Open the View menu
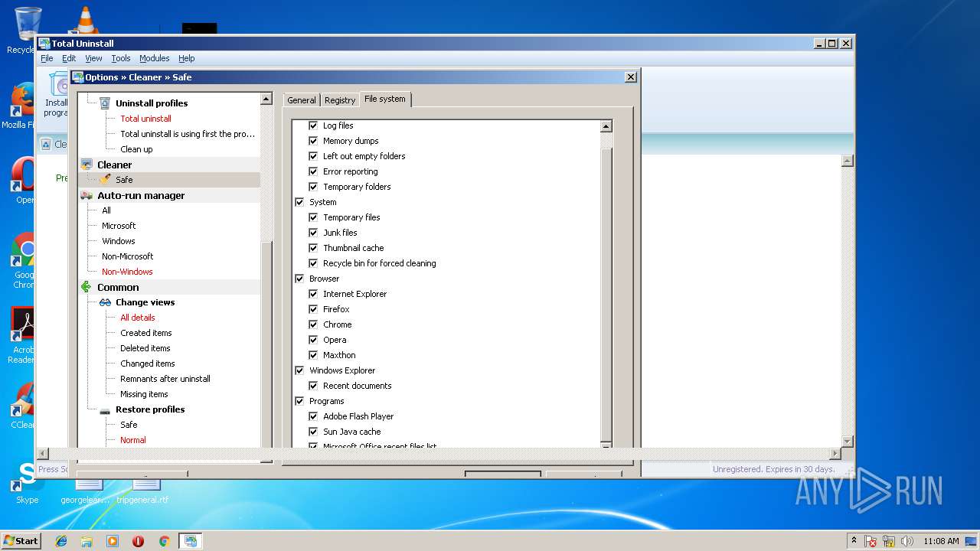The height and width of the screenshot is (551, 980). tap(93, 58)
